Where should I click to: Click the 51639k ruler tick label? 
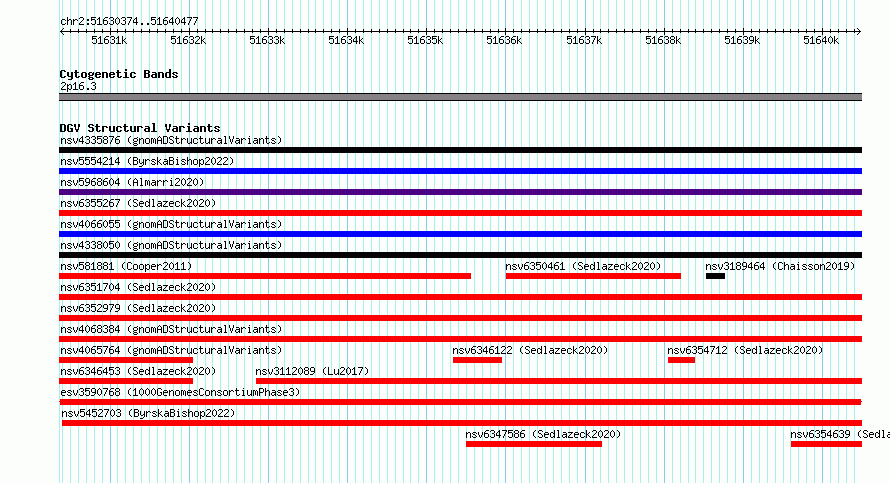pyautogui.click(x=742, y=40)
